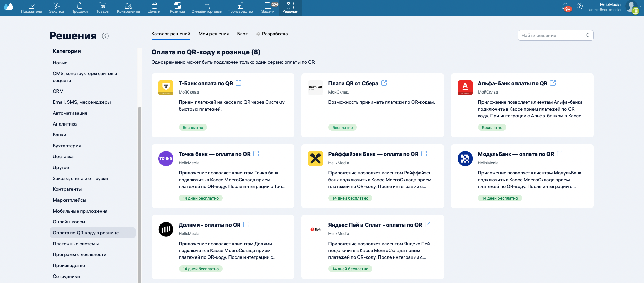The width and height of the screenshot is (644, 283).
Task: Open the Товары section
Action: [x=103, y=8]
